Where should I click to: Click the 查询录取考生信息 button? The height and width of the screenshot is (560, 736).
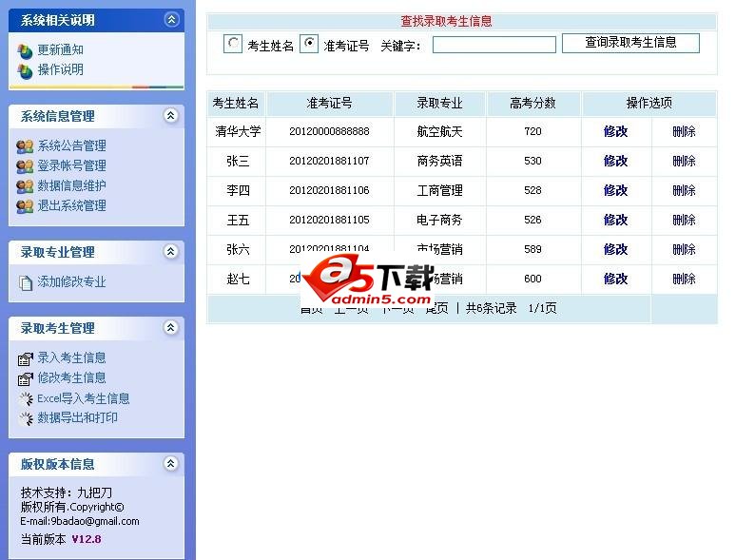pyautogui.click(x=630, y=43)
